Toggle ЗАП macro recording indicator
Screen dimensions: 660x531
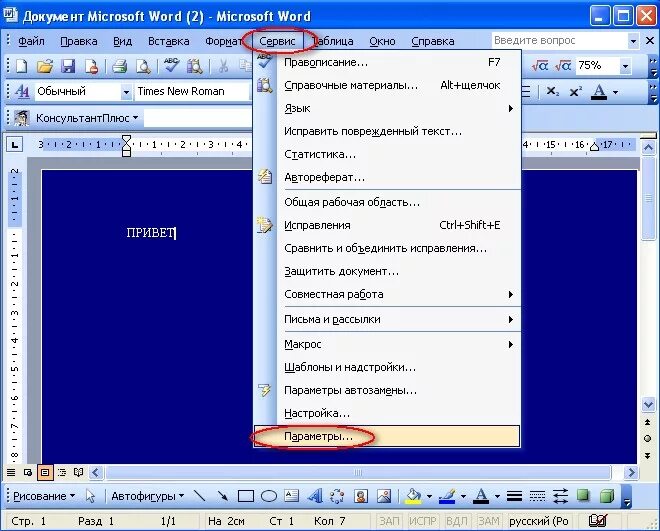tap(389, 521)
